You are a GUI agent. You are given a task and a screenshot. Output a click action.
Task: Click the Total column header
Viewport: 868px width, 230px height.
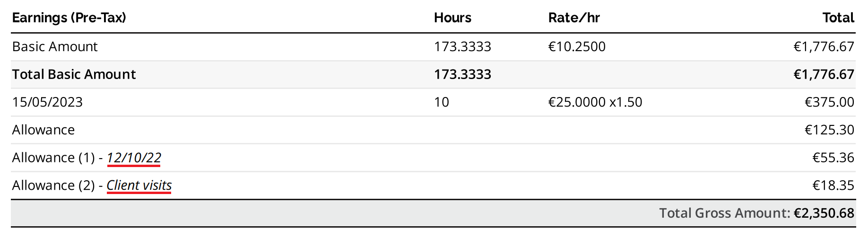[838, 18]
